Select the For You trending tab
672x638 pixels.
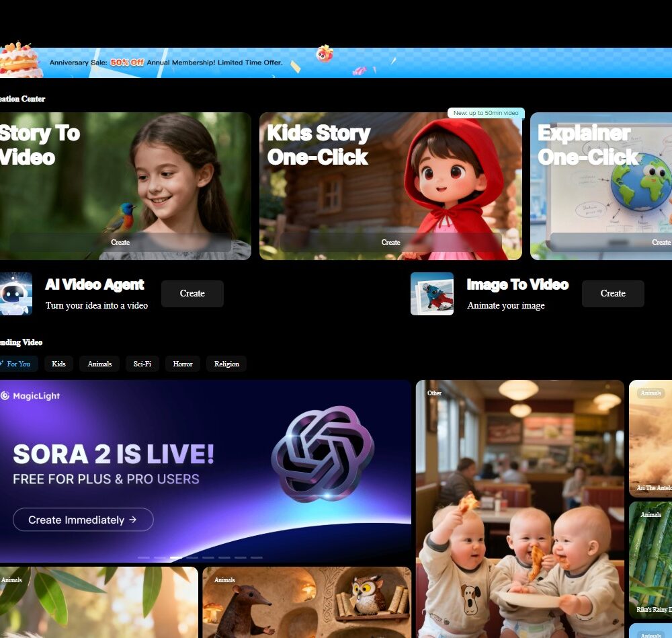click(x=17, y=364)
